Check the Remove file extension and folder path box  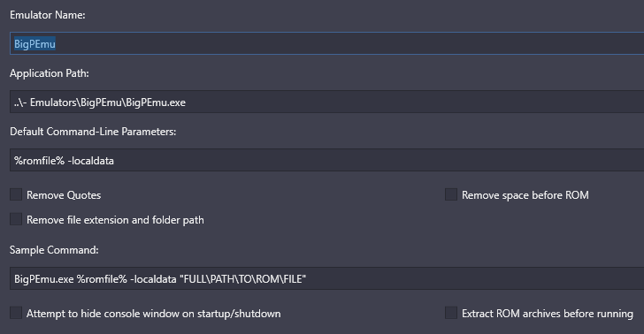pos(16,219)
